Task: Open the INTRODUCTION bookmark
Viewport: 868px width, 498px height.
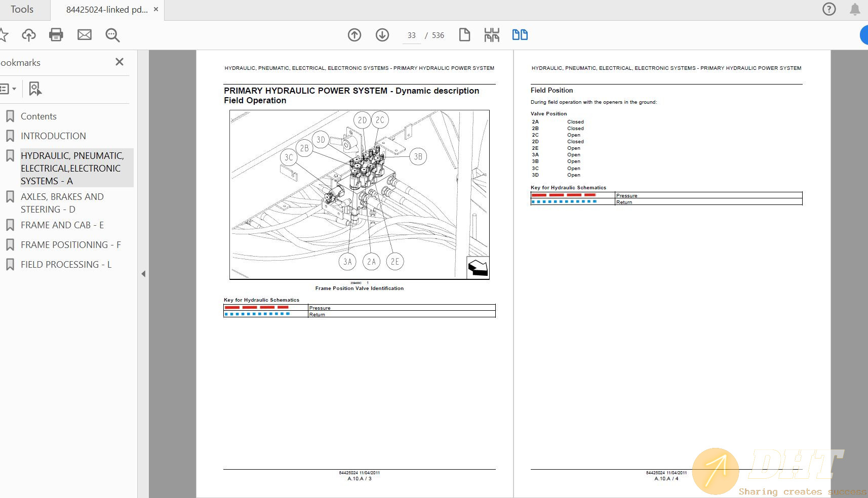Action: click(x=53, y=136)
